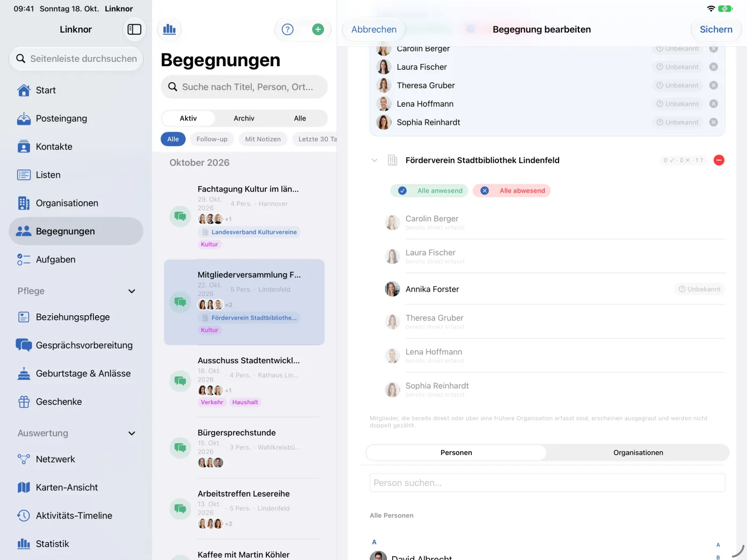Click the Seitenleiste durchsuchen search field
This screenshot has height=560, width=747.
point(76,59)
